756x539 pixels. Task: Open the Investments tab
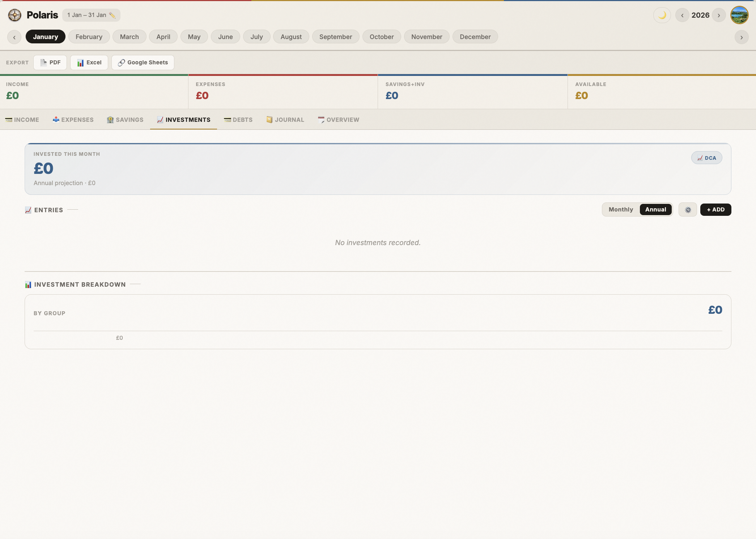click(x=183, y=120)
